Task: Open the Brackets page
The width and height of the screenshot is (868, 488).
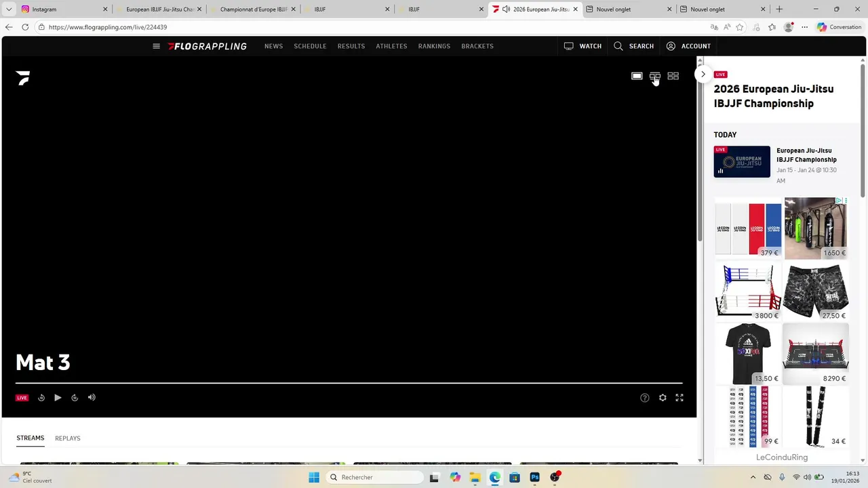Action: click(x=477, y=46)
